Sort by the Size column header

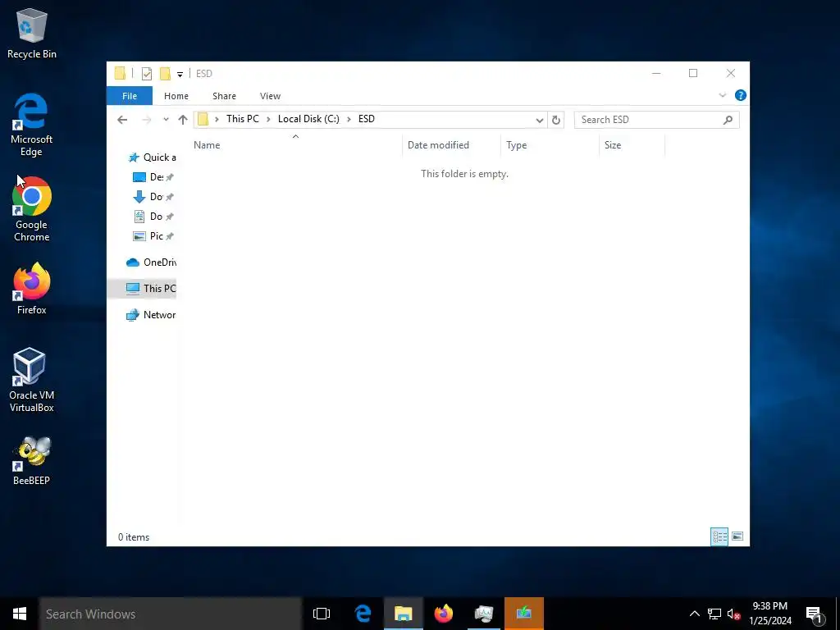[632, 145]
